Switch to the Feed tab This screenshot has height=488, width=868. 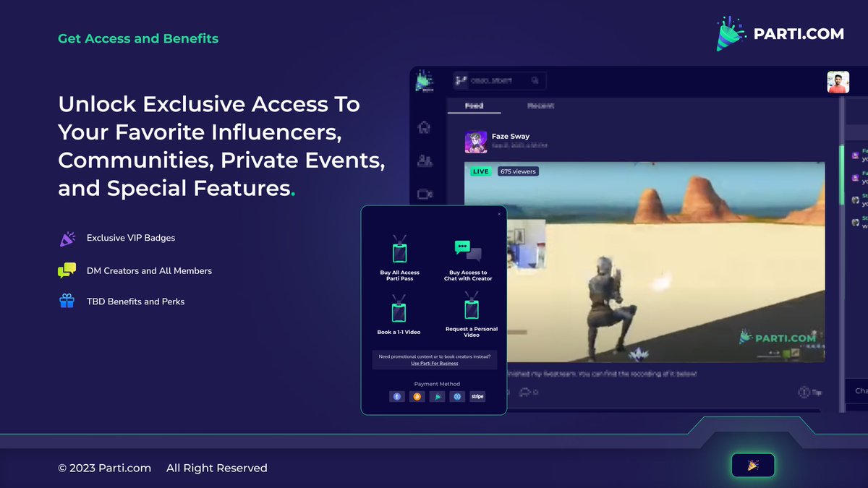tap(474, 106)
